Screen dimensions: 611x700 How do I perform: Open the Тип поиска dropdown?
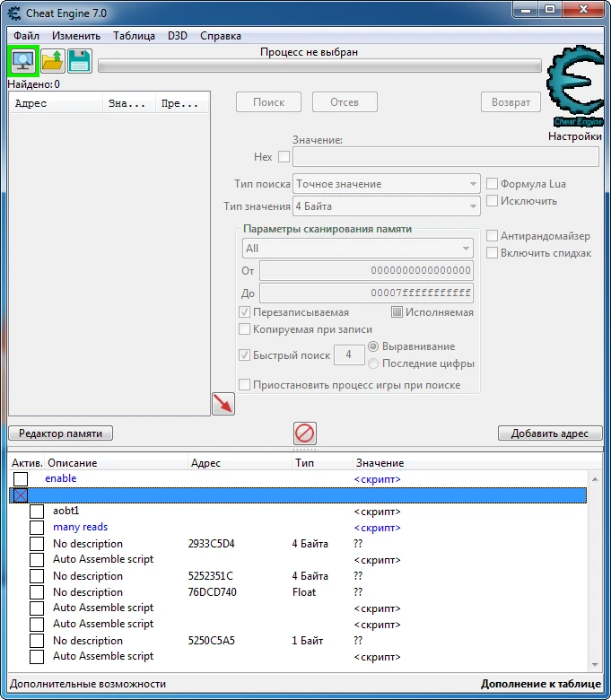[x=387, y=183]
